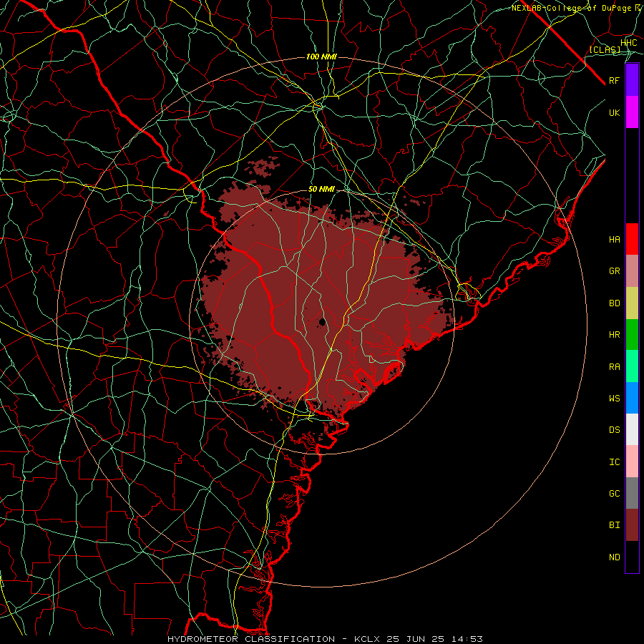Click the BI legend label
The image size is (644, 644).
tap(615, 525)
